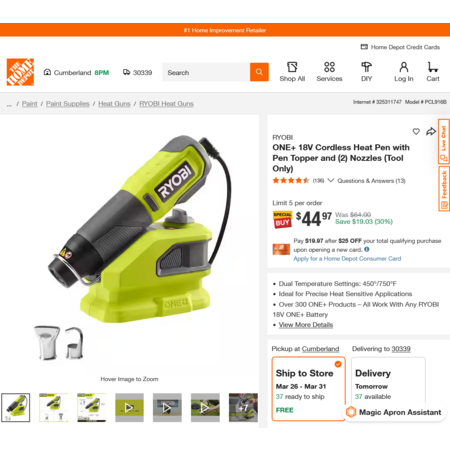Click the Log In person icon
The height and width of the screenshot is (450, 450).
404,67
